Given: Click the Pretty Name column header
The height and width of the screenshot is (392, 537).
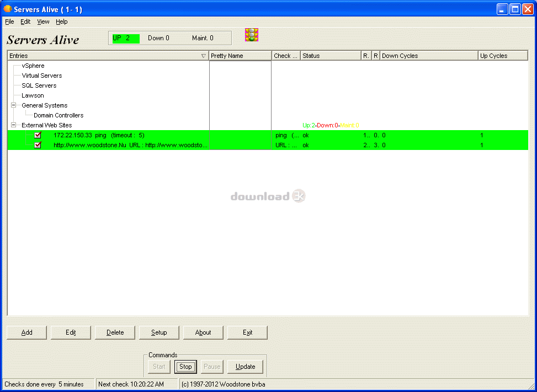Looking at the screenshot, I should tap(241, 56).
